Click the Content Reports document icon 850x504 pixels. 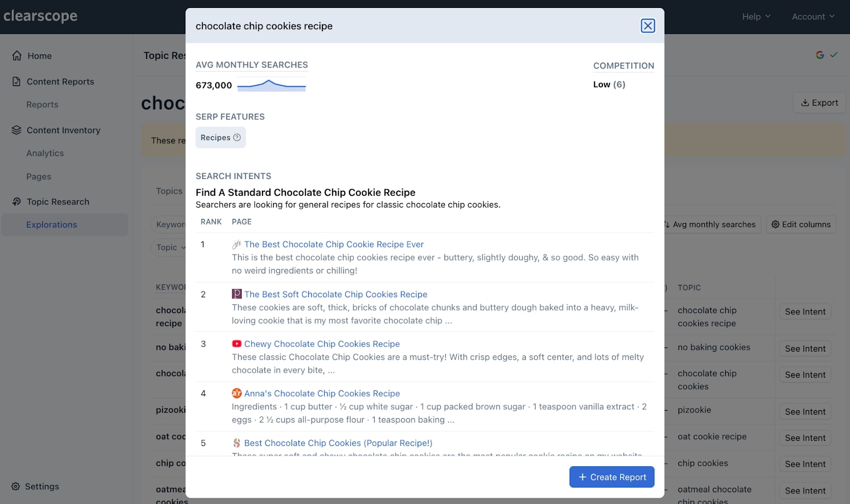(x=16, y=81)
